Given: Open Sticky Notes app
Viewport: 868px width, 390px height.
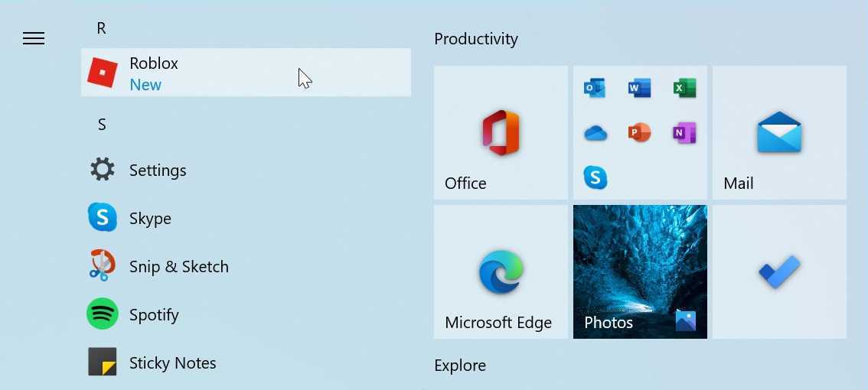Looking at the screenshot, I should pos(172,362).
